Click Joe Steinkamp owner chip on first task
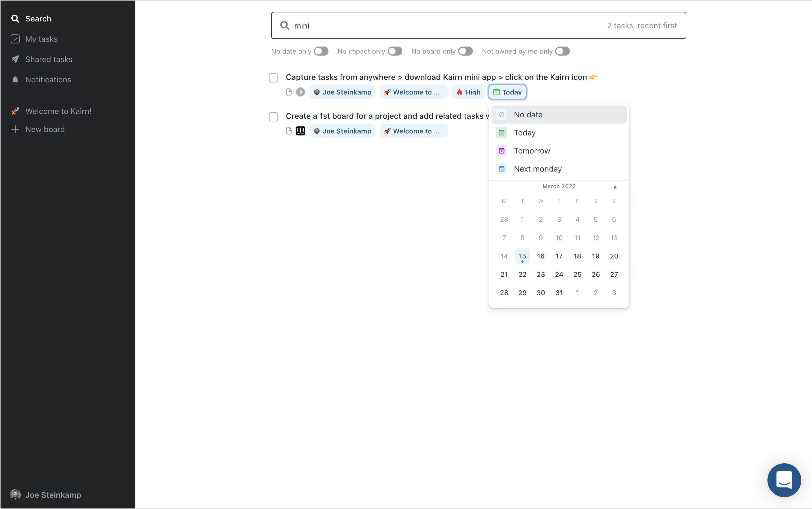Image resolution: width=812 pixels, height=509 pixels. click(343, 92)
